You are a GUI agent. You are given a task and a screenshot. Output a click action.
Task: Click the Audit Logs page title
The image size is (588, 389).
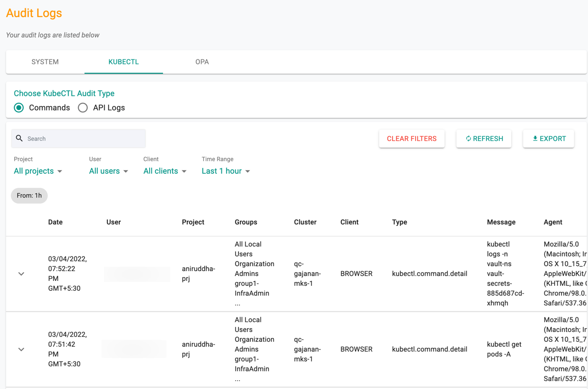34,13
